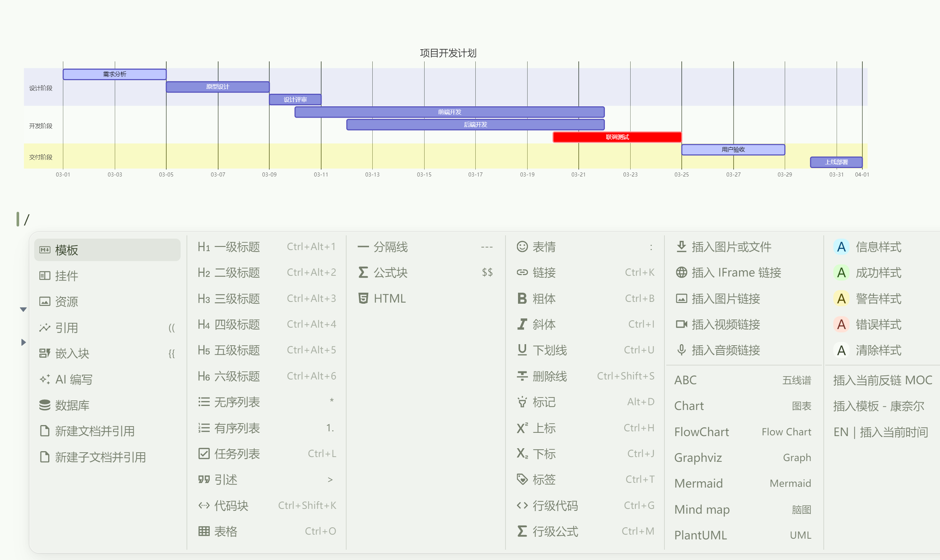
Task: Click the 表格 table grid icon
Action: point(204,531)
